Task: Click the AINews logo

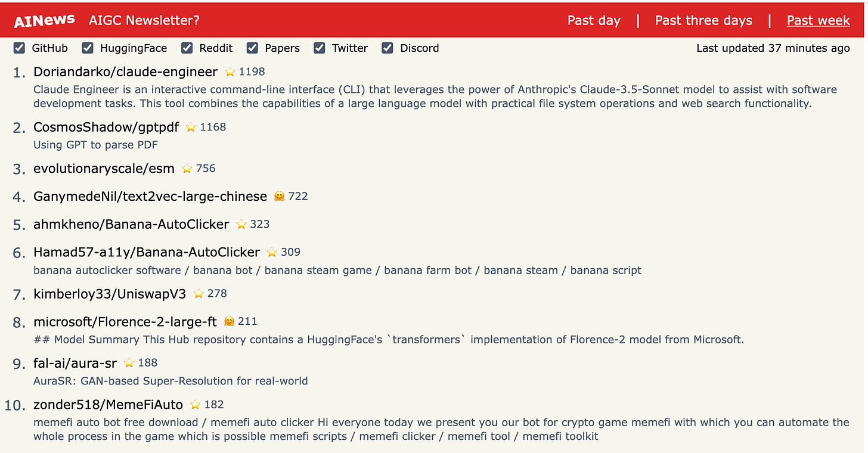Action: click(45, 20)
